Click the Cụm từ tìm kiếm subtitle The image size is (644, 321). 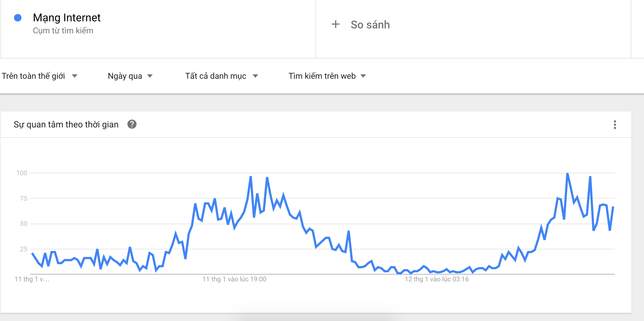[x=63, y=31]
